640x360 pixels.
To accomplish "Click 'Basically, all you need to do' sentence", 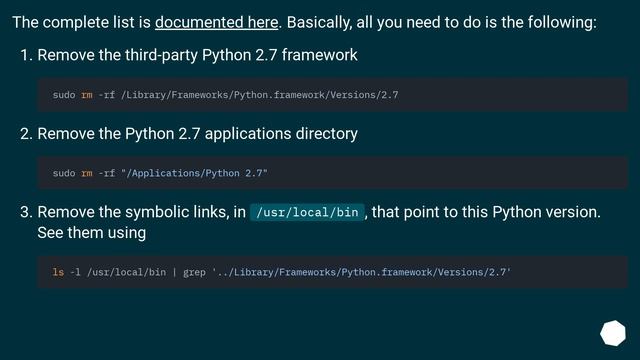I will pos(442,22).
